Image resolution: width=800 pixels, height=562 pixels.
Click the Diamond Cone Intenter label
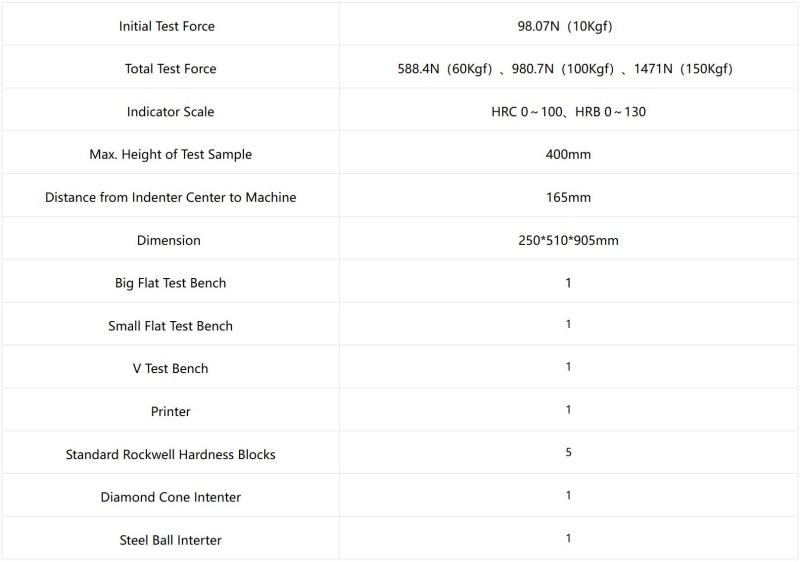170,497
